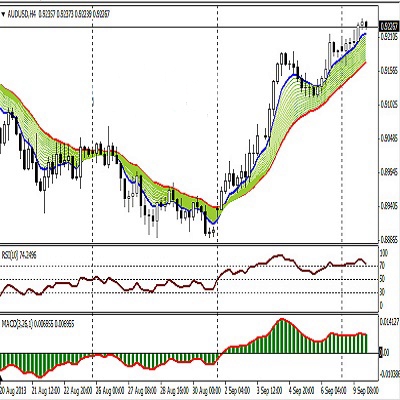Click the MACD scale top value 0.014127
This screenshot has height=400, width=400.
389,322
